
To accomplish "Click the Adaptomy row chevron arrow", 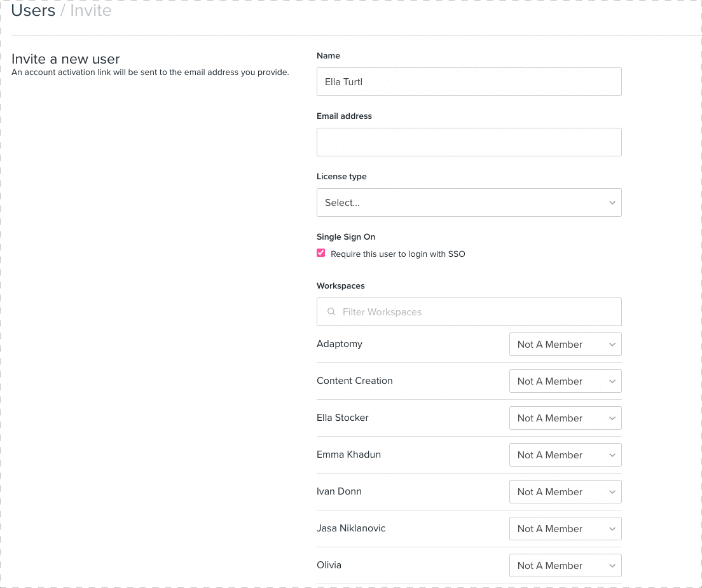I will (612, 345).
